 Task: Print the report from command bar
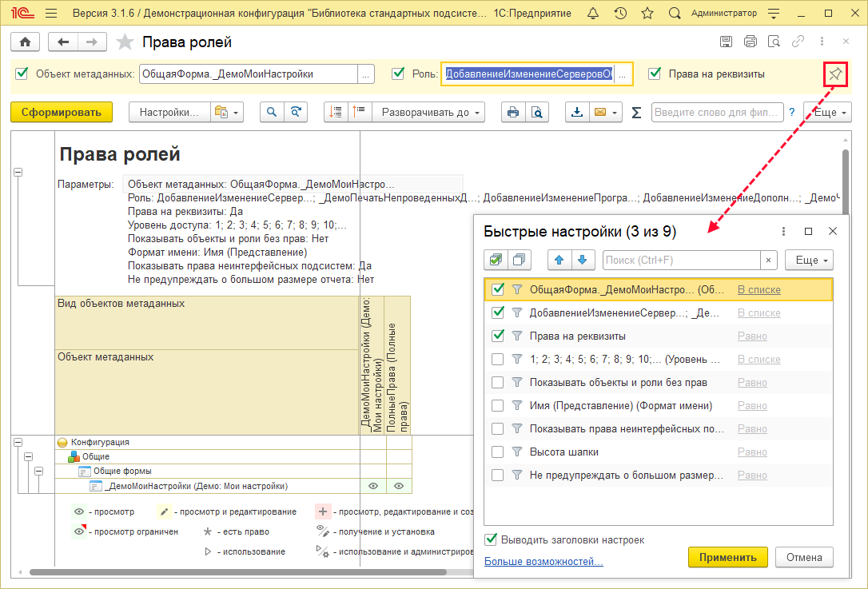[x=513, y=113]
